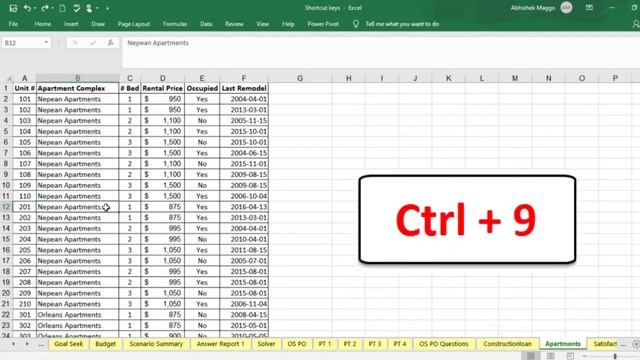Click the lightbulb Tell Me icon
Screen dimensions: 640x360
click(356, 24)
